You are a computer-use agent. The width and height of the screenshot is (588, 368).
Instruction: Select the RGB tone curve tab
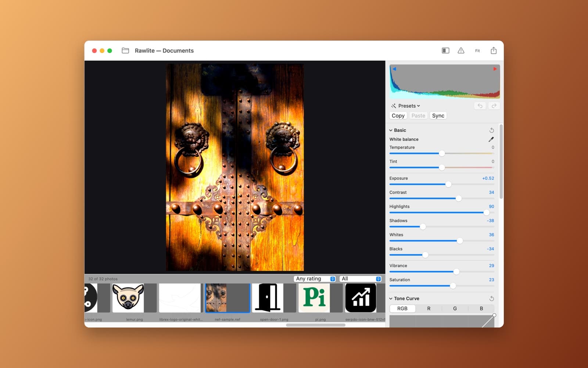coord(402,308)
